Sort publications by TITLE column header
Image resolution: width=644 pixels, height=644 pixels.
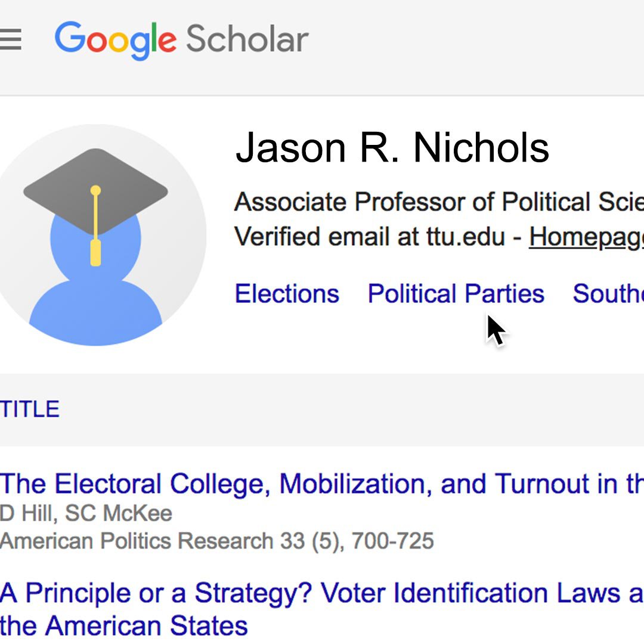coord(30,409)
